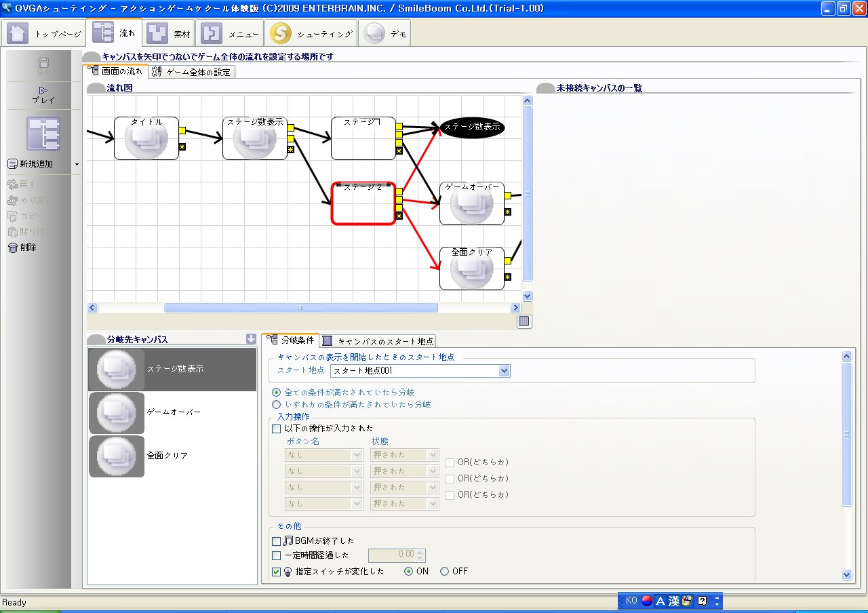Select the タイトル canvas node
Screen dimensions: 868x613
click(x=146, y=138)
